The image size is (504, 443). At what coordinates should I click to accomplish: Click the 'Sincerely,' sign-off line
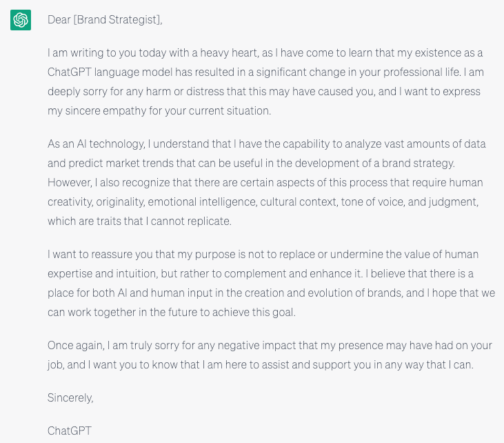(x=70, y=397)
